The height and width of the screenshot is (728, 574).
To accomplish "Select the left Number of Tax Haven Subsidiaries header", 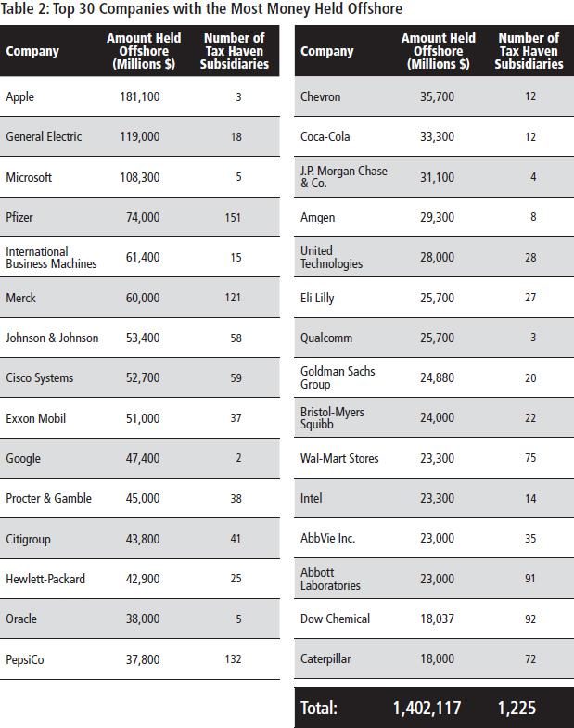I will (x=234, y=51).
